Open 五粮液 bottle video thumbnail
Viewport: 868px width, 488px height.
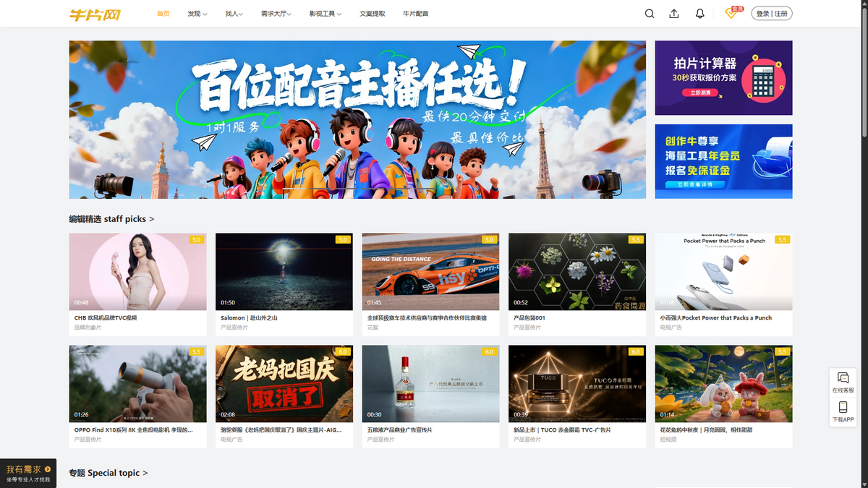[430, 383]
